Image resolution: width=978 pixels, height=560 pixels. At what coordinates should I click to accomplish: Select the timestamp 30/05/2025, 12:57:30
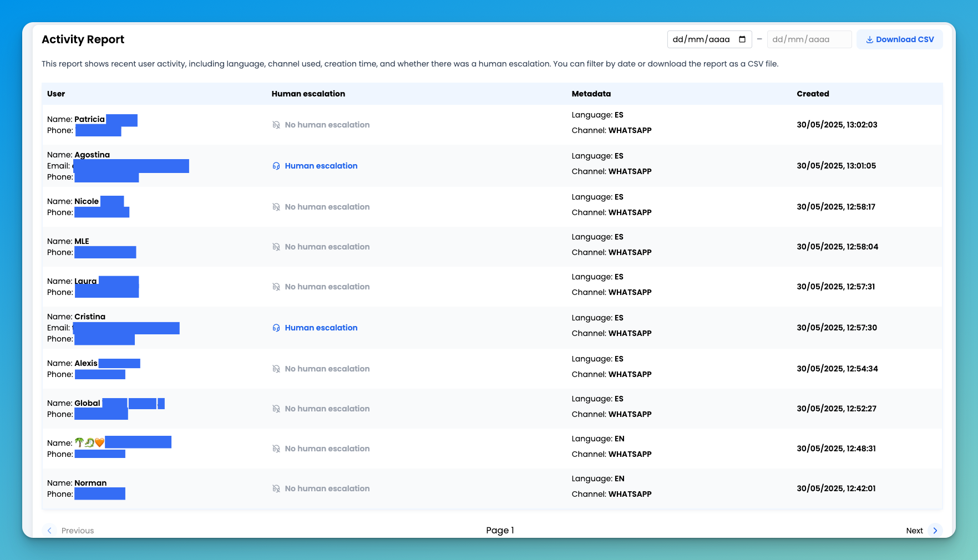pyautogui.click(x=837, y=328)
